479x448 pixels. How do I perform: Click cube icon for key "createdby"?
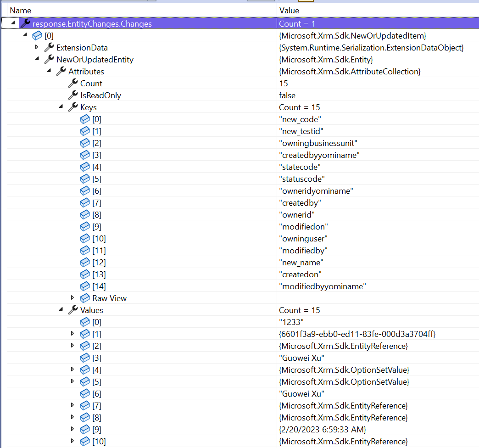(84, 202)
